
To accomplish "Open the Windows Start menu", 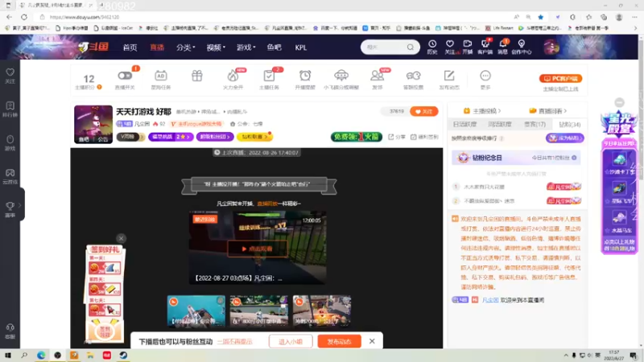I will click(8, 355).
